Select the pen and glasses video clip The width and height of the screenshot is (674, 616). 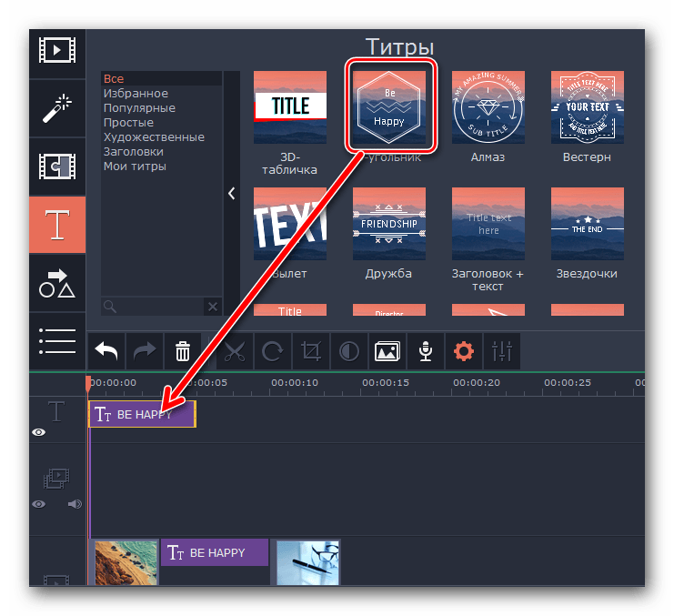click(x=307, y=562)
